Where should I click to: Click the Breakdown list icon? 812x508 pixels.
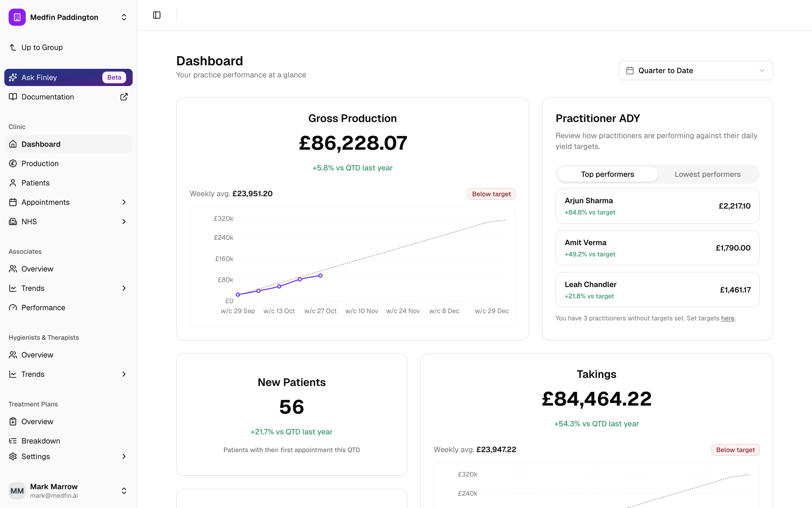pos(13,441)
